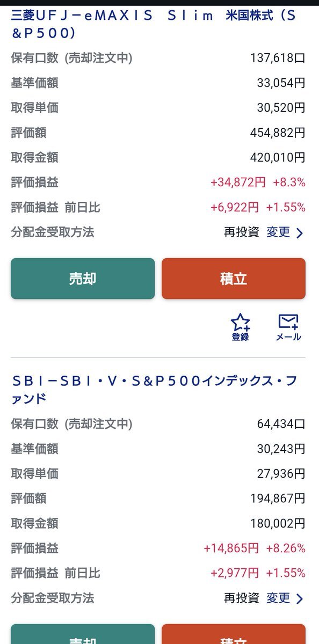
Task: Select the 評価額 454,882円 value
Action: coord(278,133)
